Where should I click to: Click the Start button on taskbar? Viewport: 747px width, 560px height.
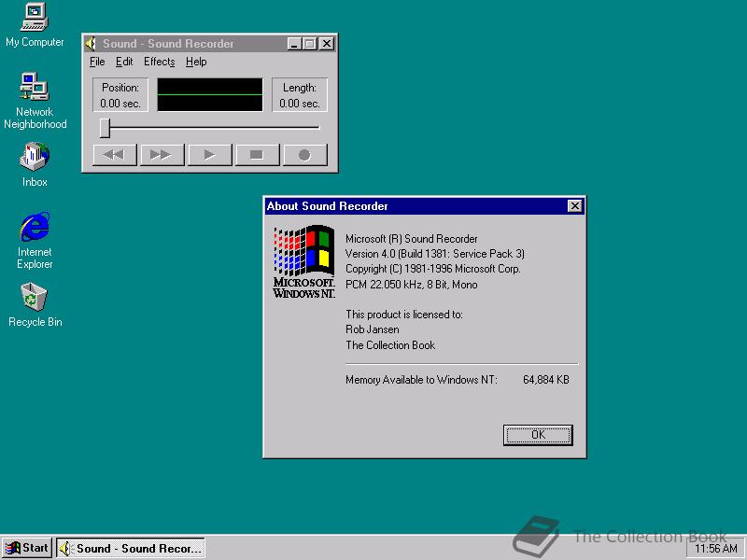click(x=27, y=548)
